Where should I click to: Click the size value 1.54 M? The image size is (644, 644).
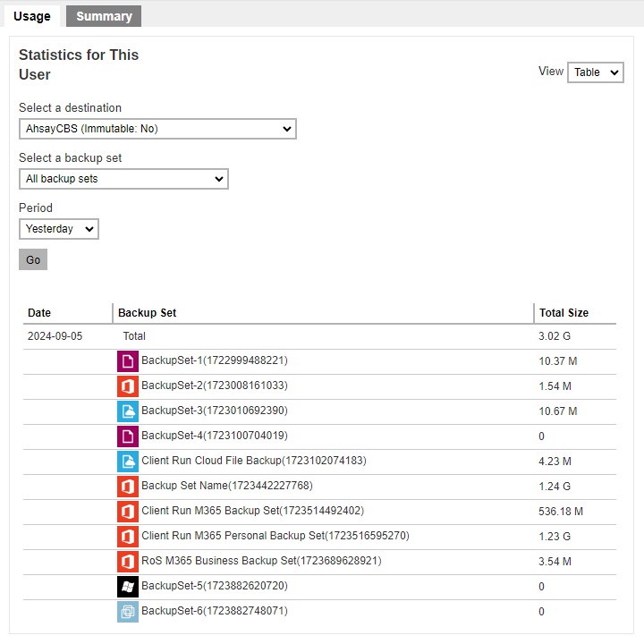pyautogui.click(x=555, y=386)
